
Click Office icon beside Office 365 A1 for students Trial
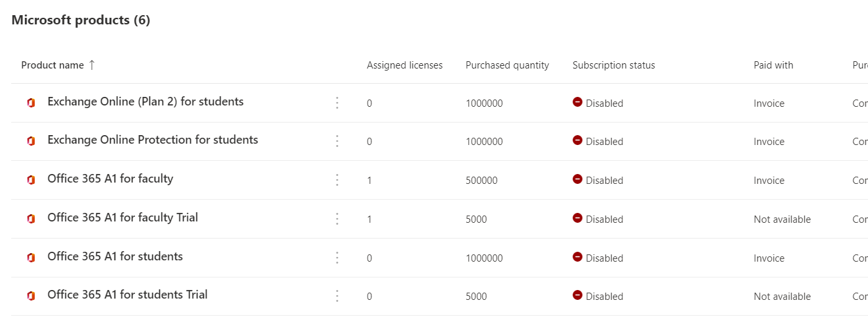coord(30,296)
